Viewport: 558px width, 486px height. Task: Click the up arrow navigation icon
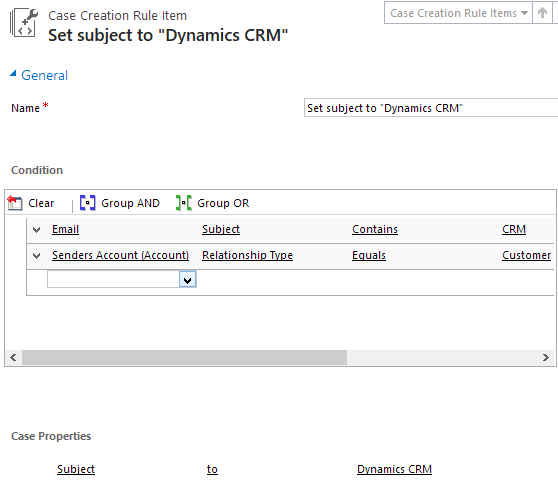542,13
